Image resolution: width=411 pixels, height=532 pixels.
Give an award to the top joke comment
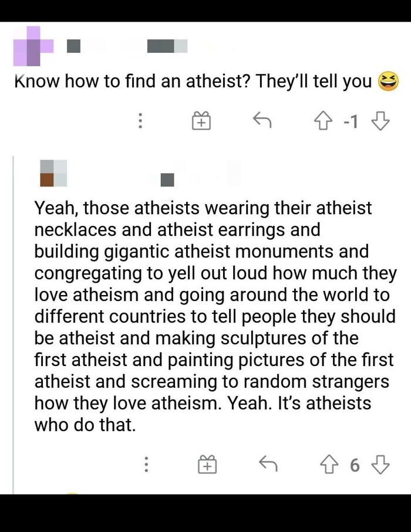[x=201, y=120]
